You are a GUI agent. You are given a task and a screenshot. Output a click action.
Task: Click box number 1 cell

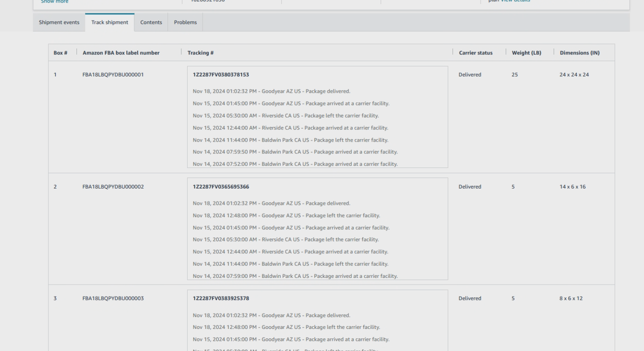coord(55,75)
